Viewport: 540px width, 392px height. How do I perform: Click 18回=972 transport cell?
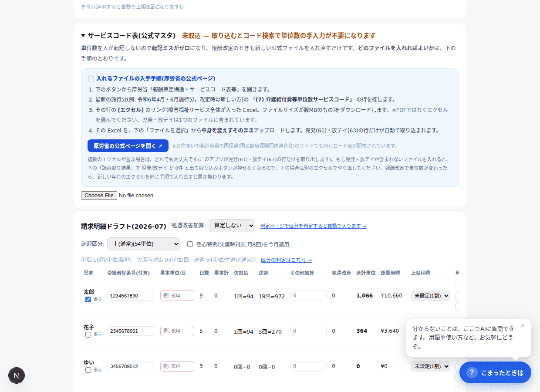click(272, 296)
